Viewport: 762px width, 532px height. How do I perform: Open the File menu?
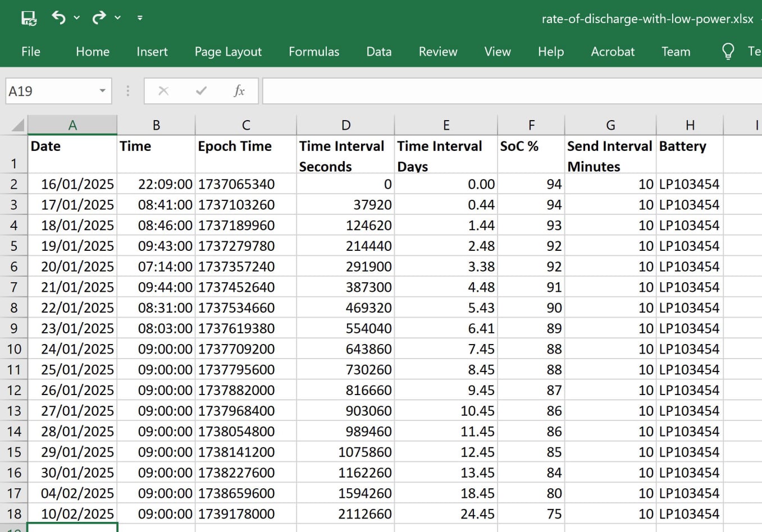coord(31,52)
